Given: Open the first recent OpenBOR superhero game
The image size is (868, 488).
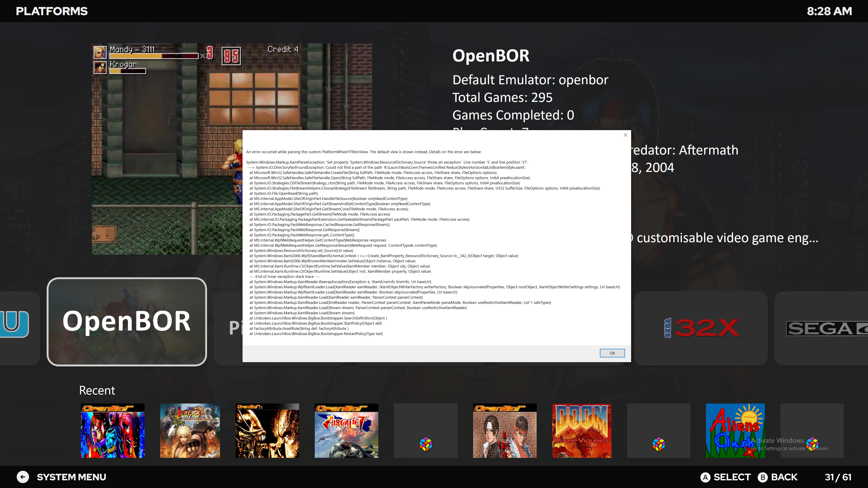Looking at the screenshot, I should (x=113, y=431).
